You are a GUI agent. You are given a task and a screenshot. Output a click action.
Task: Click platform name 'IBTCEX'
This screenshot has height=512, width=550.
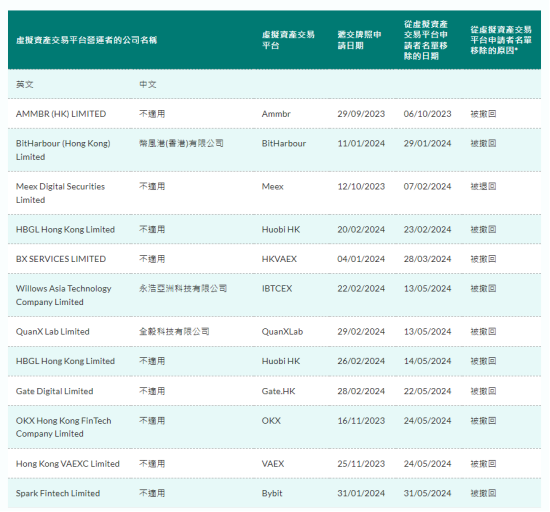click(x=277, y=288)
